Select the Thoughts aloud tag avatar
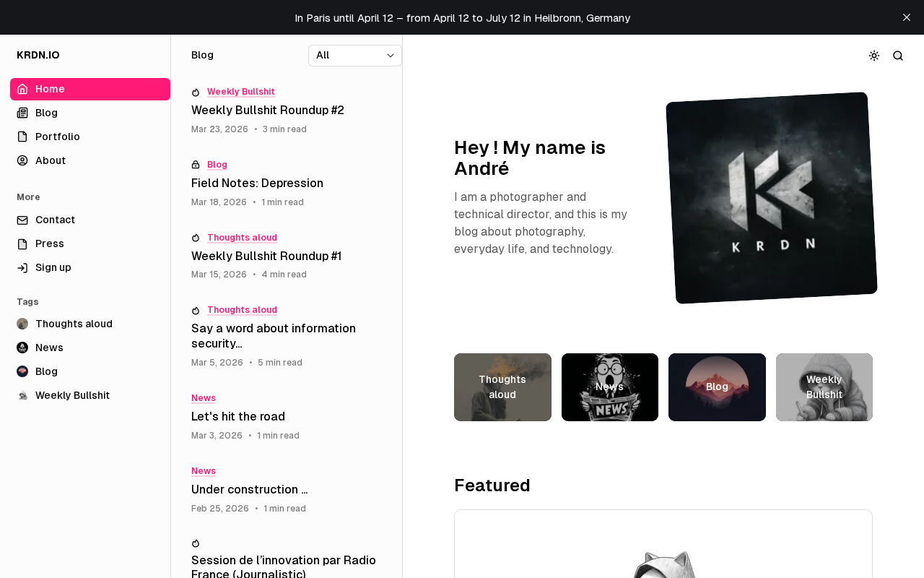Image resolution: width=924 pixels, height=578 pixels. pyautogui.click(x=22, y=324)
